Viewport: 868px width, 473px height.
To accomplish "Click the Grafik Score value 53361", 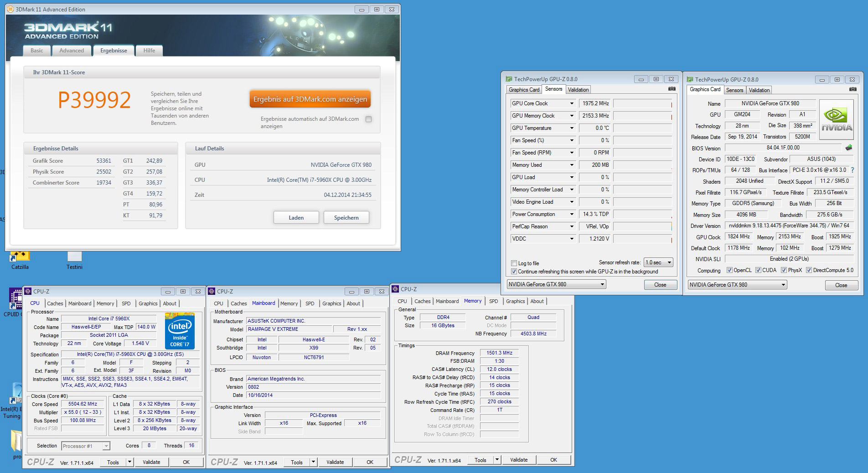I will 103,161.
